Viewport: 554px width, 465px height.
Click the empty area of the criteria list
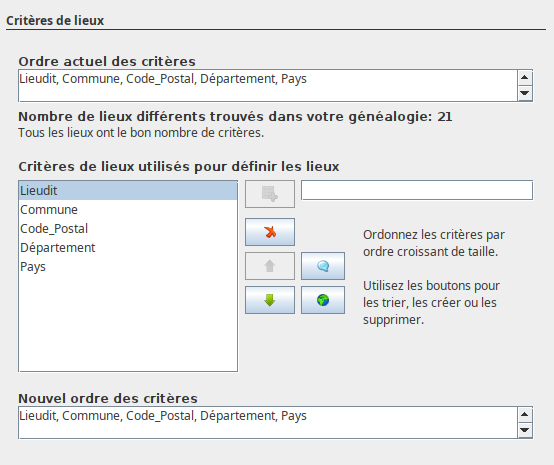click(128, 323)
